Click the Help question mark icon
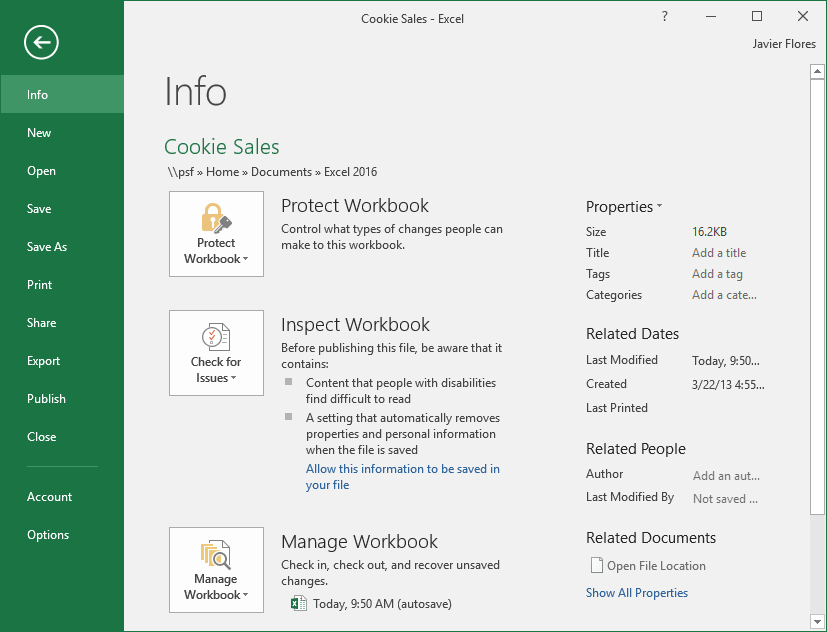The image size is (827, 632). point(665,17)
